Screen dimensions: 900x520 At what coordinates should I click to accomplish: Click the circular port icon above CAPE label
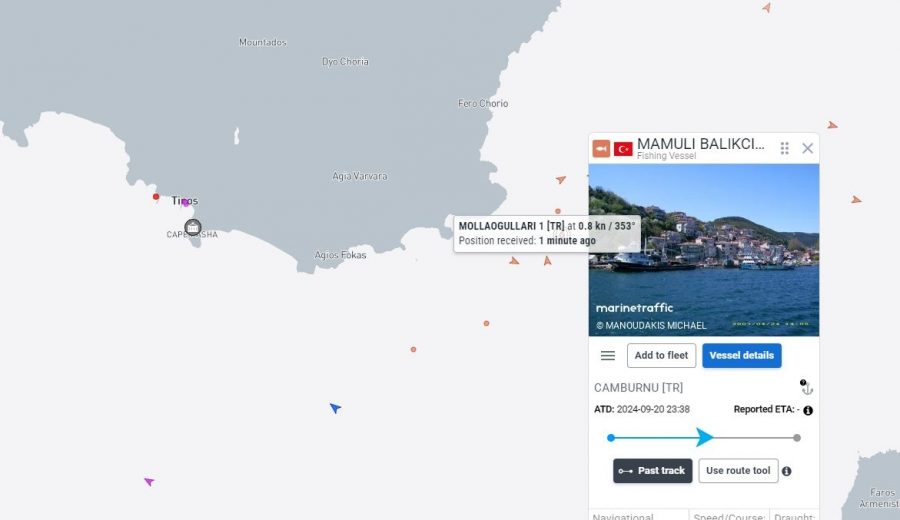click(193, 227)
